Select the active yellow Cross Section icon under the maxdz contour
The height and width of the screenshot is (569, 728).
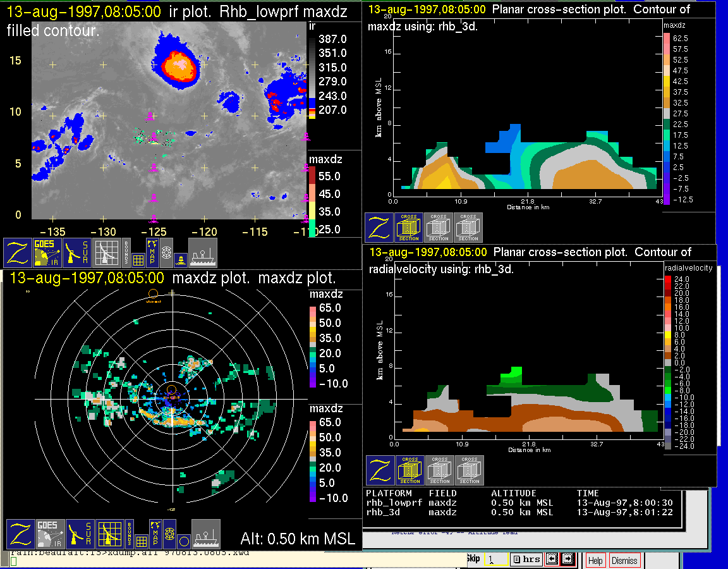(409, 228)
